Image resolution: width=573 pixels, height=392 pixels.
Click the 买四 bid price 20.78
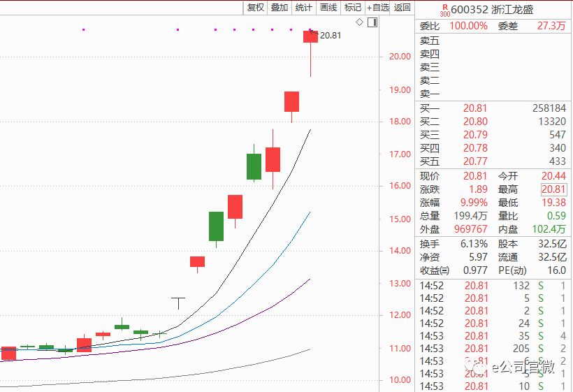[x=475, y=148]
